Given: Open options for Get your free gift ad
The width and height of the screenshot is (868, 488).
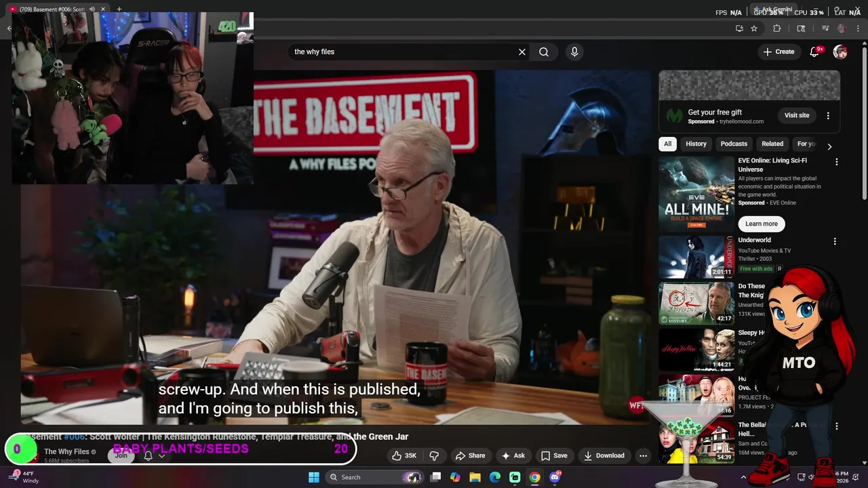Looking at the screenshot, I should 828,116.
